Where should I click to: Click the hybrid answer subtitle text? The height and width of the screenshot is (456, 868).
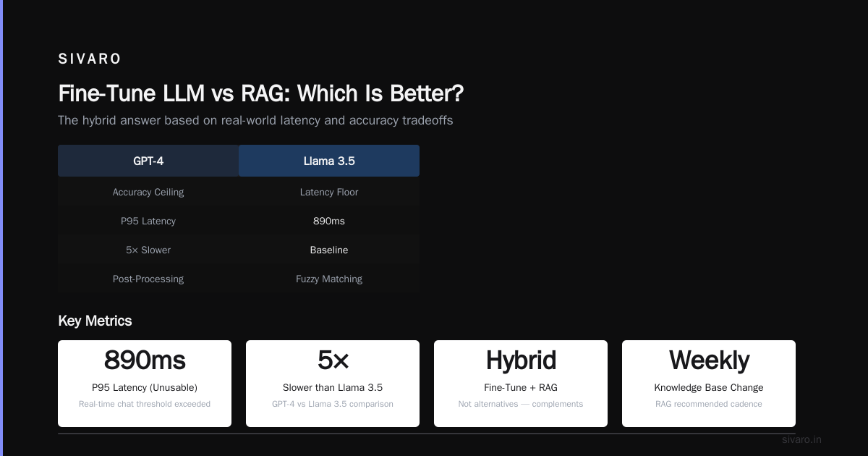(255, 120)
